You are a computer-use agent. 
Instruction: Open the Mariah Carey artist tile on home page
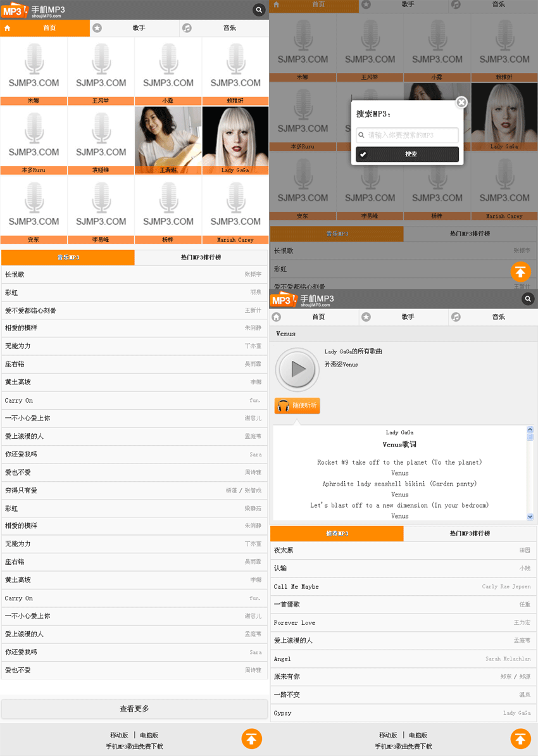(x=235, y=210)
